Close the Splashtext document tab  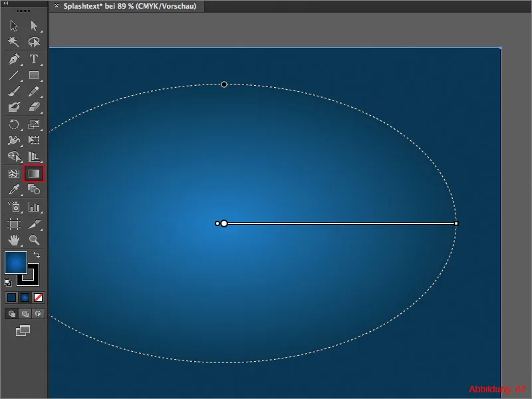(57, 6)
